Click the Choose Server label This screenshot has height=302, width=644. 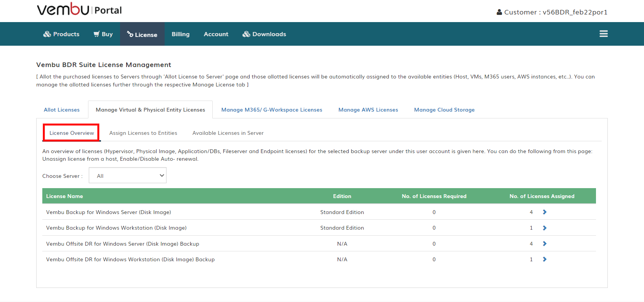pos(62,176)
